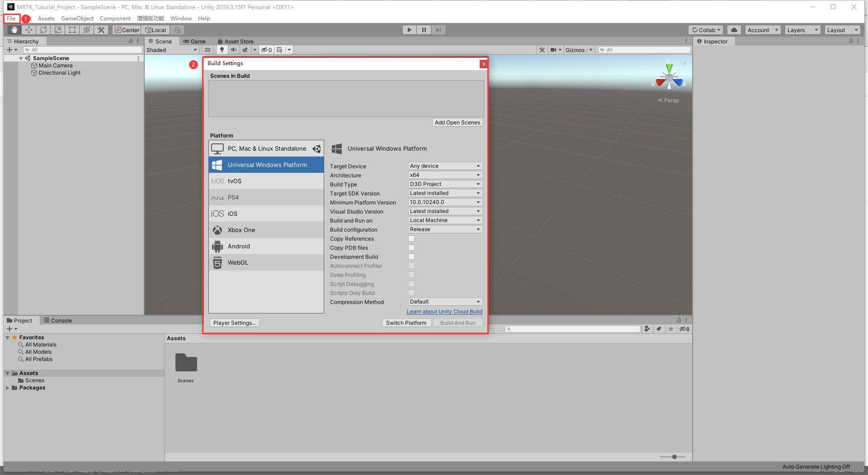Image resolution: width=868 pixels, height=475 pixels.
Task: Enable Copy PDB files checkbox
Action: 411,247
